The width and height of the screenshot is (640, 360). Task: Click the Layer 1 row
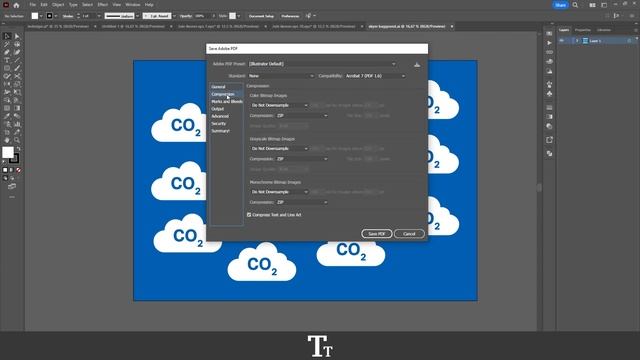point(597,41)
